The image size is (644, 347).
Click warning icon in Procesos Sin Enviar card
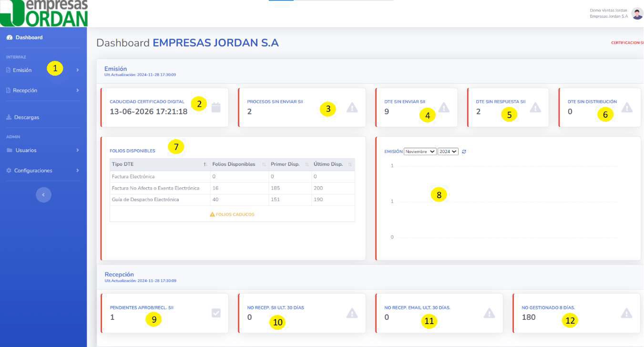click(352, 107)
